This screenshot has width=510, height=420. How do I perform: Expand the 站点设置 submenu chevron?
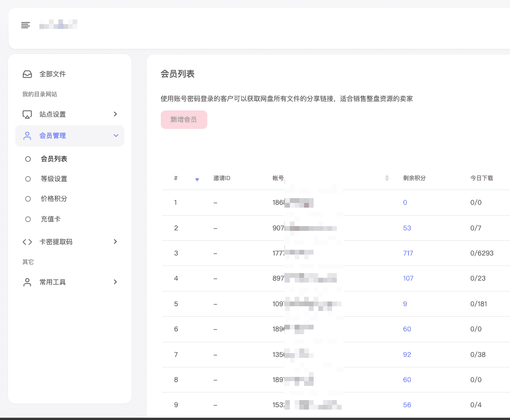[x=115, y=114]
